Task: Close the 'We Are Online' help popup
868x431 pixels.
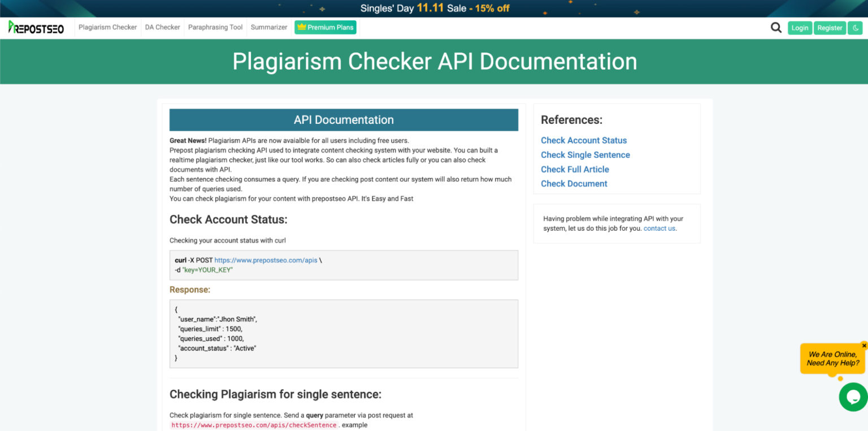Action: click(864, 346)
